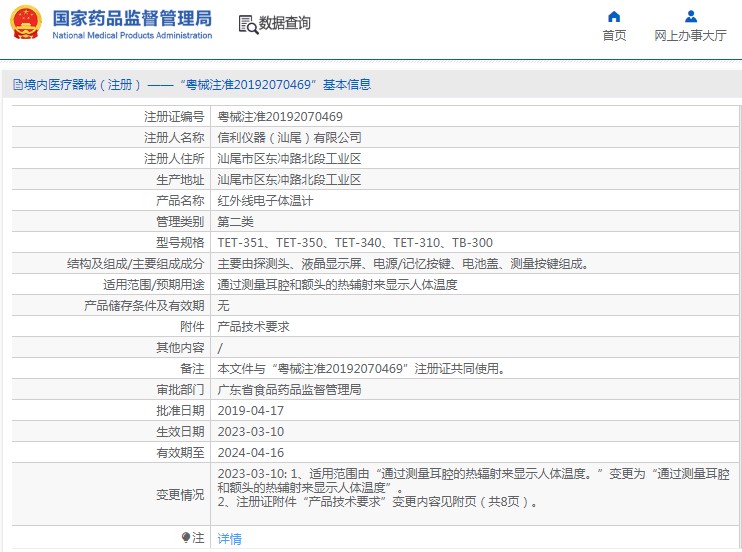Click expiry date 2024-04-16
The image size is (742, 552).
tap(250, 453)
